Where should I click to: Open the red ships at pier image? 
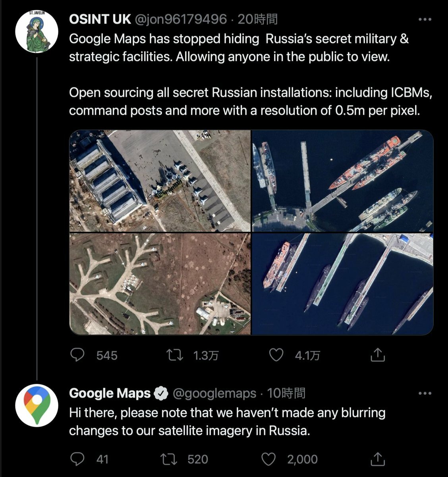[x=342, y=181]
